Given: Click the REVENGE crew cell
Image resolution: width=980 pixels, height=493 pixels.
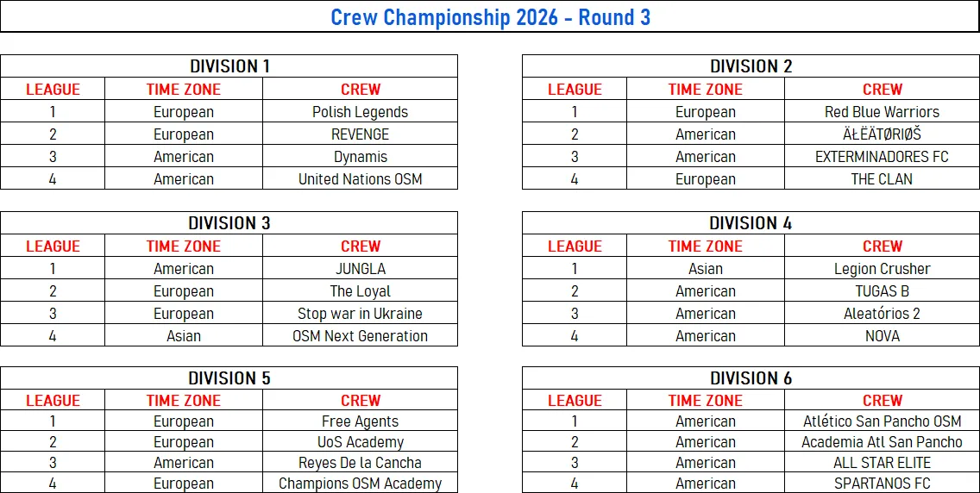Looking at the screenshot, I should [360, 134].
